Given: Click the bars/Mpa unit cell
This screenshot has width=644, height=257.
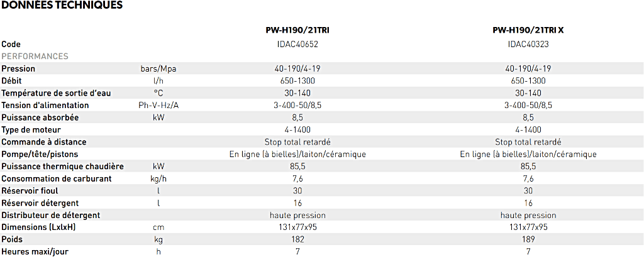Looking at the screenshot, I should coord(158,69).
